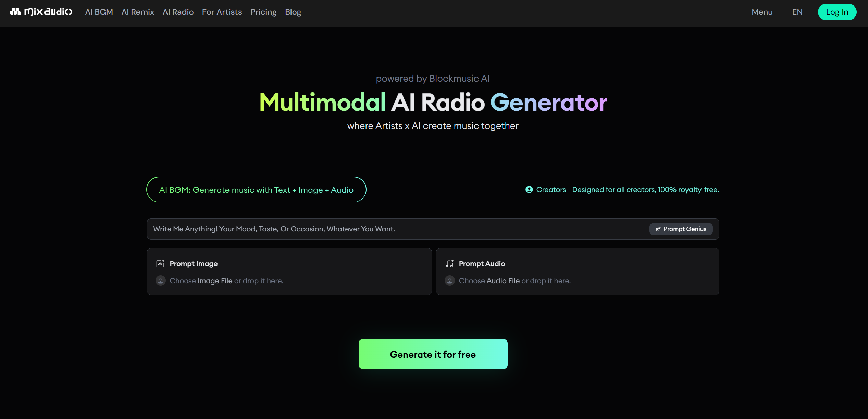Open the Menu in the top bar
Viewport: 868px width, 419px height.
tap(762, 12)
